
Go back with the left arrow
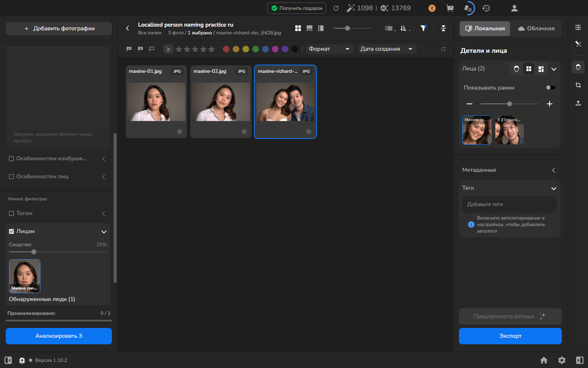tap(127, 28)
